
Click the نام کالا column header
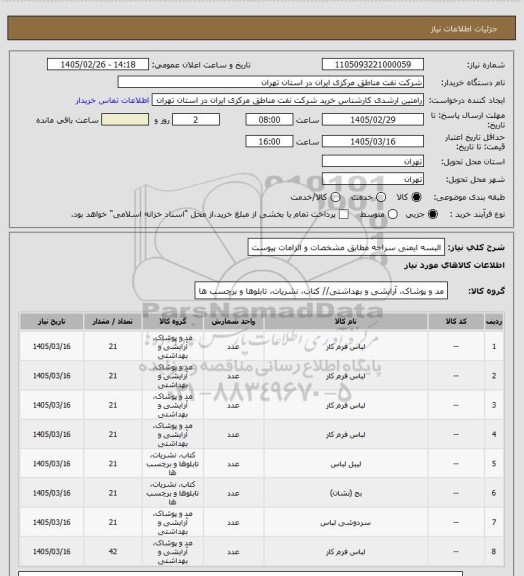click(346, 321)
